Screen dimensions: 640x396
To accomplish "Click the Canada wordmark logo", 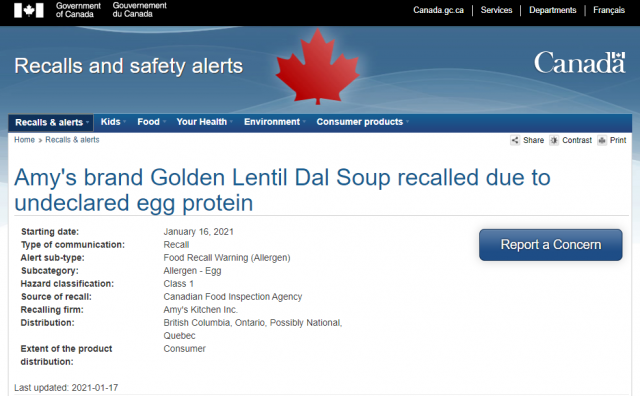I will [580, 62].
